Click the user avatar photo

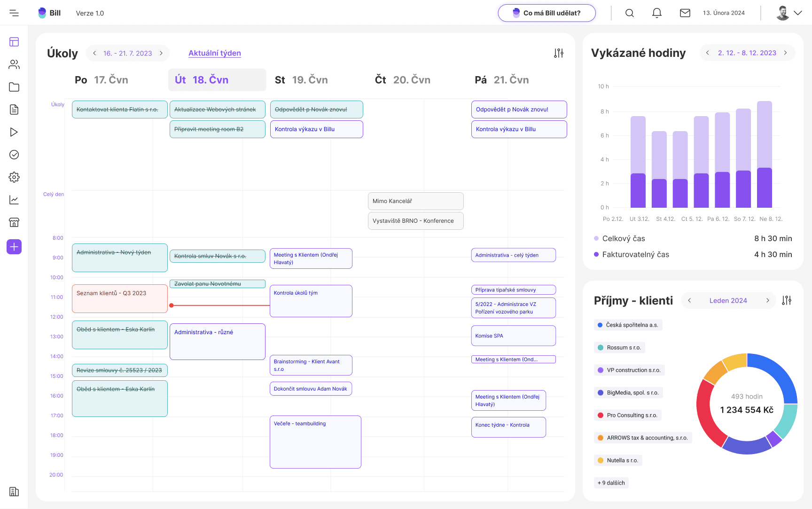pos(782,13)
